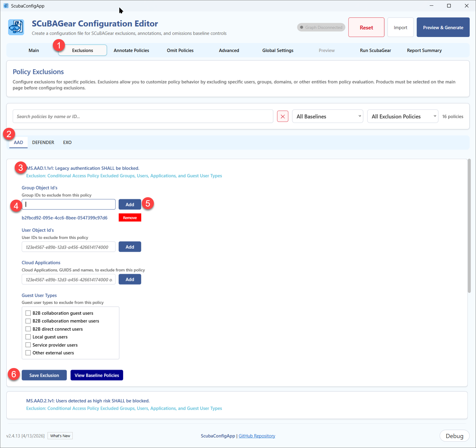
Task: Tick the Other external users option
Action: click(x=28, y=353)
